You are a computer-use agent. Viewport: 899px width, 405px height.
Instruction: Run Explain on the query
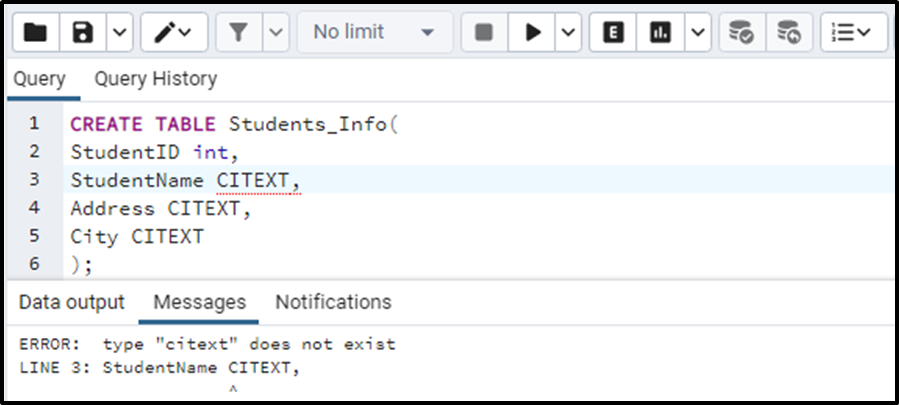coord(613,33)
